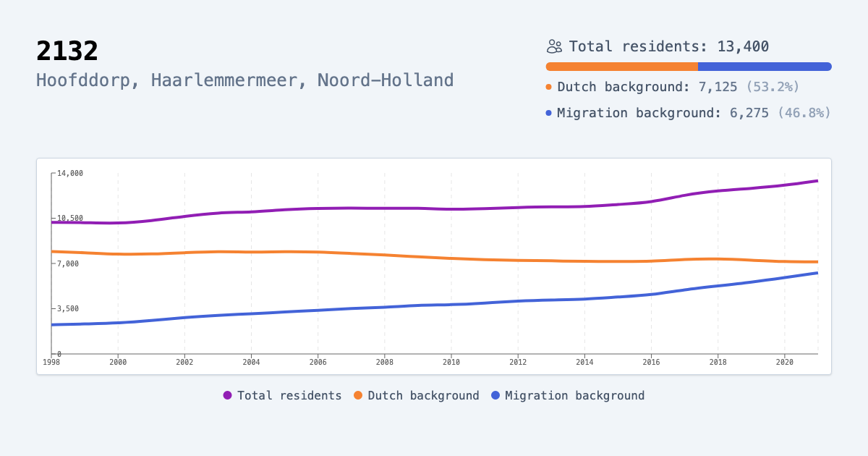Click the blue segment of the proportion bar
The width and height of the screenshot is (868, 456).
click(x=765, y=67)
